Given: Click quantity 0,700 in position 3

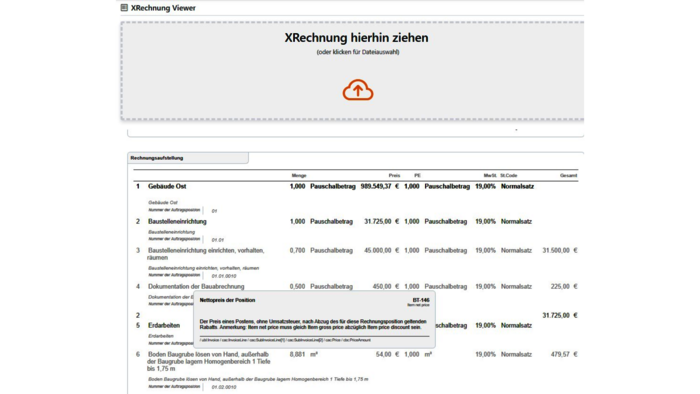Looking at the screenshot, I should pos(297,250).
